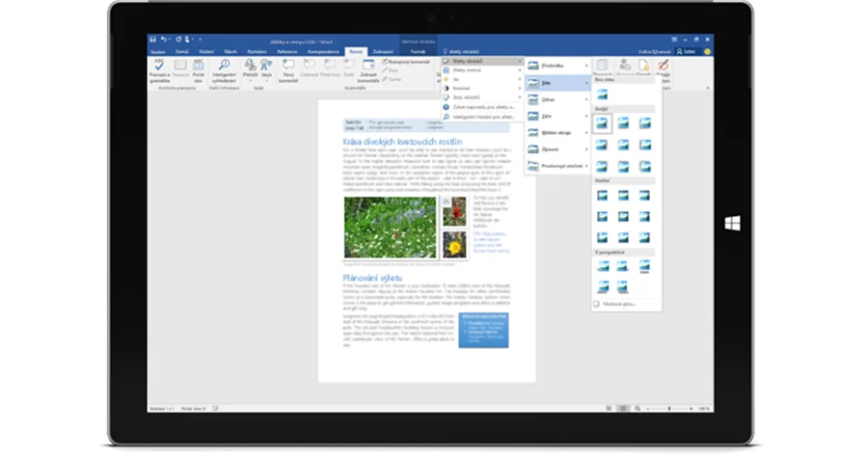Expand the Efekty motivů submenu entry
Viewport: 868px width, 455px height.
[482, 70]
